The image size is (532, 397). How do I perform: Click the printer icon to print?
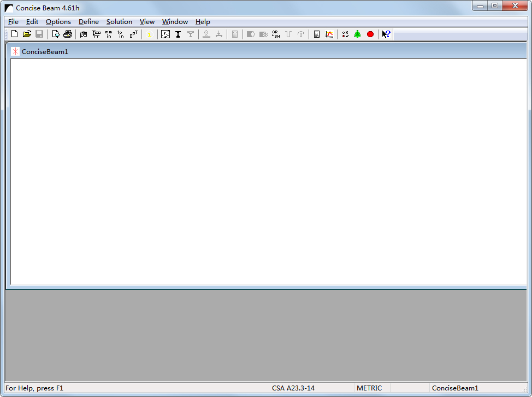[68, 34]
